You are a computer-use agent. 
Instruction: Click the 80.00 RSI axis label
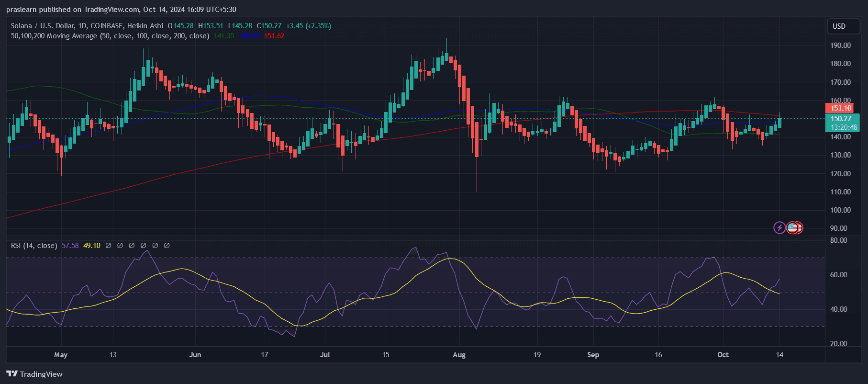(x=839, y=240)
